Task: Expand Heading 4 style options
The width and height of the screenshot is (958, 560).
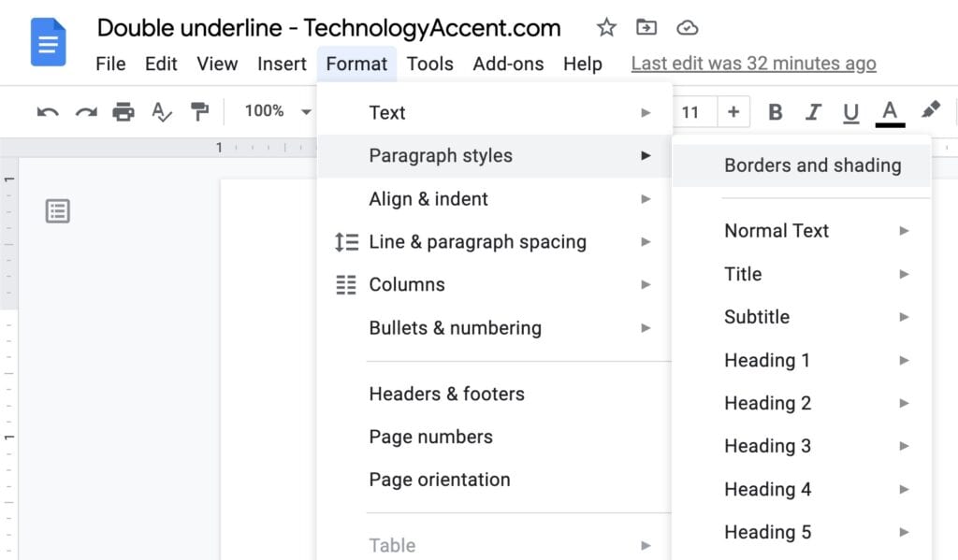Action: pos(802,489)
